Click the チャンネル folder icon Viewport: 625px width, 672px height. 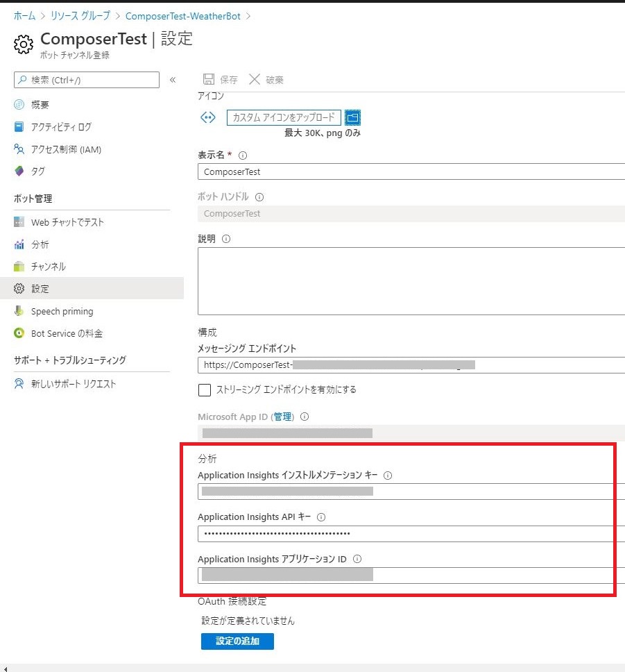(19, 267)
